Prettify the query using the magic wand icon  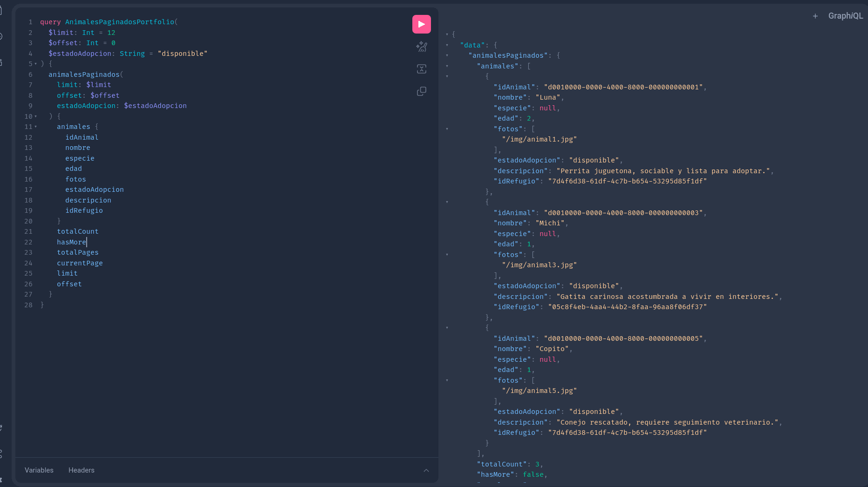[x=422, y=47]
